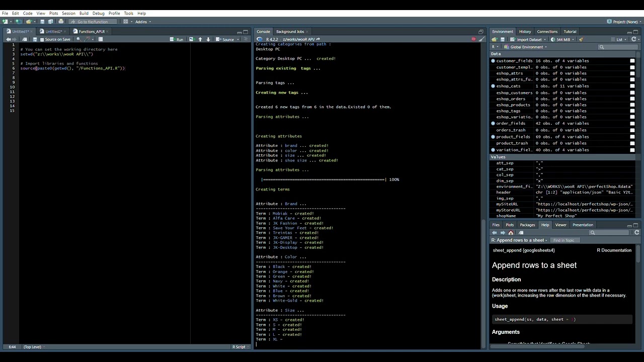Open the workspace panes layout icon
Image resolution: width=644 pixels, height=362 pixels.
click(126, 22)
